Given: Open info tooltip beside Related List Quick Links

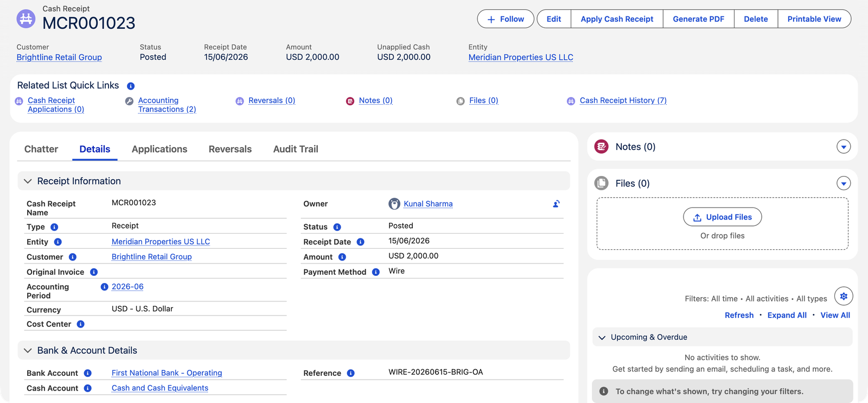Looking at the screenshot, I should coord(131,86).
